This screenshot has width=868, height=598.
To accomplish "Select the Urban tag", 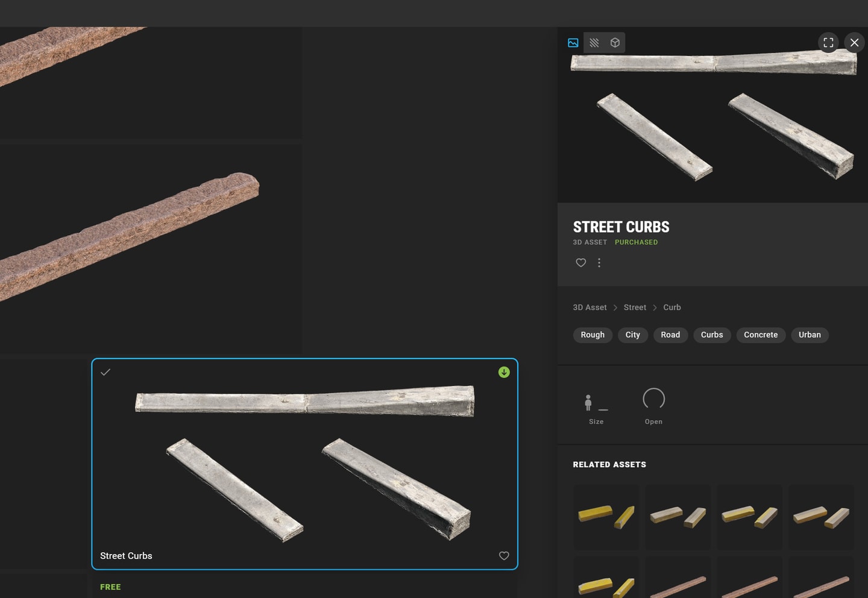I will [x=810, y=335].
